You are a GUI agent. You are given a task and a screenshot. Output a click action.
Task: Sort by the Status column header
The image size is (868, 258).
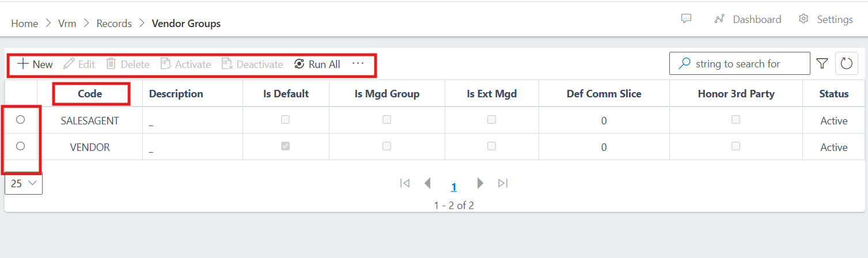(x=833, y=94)
